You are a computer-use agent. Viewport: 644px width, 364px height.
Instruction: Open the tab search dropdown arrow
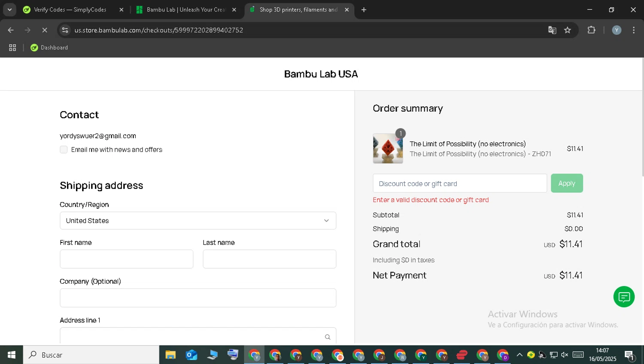[x=9, y=9]
